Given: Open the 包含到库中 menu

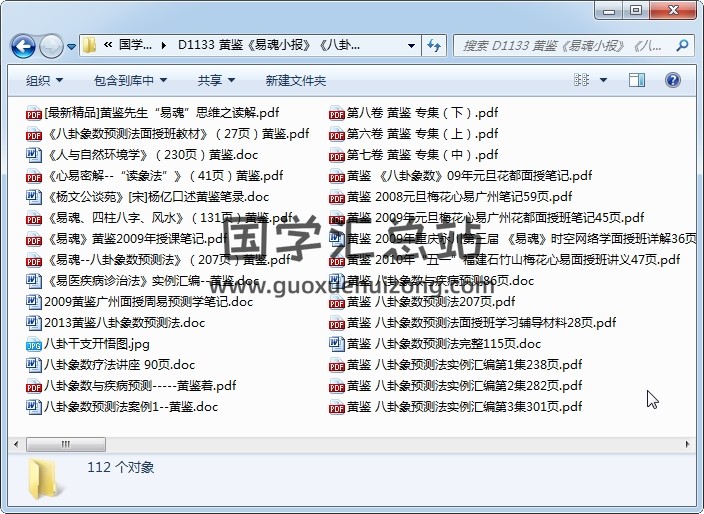Looking at the screenshot, I should pyautogui.click(x=130, y=80).
